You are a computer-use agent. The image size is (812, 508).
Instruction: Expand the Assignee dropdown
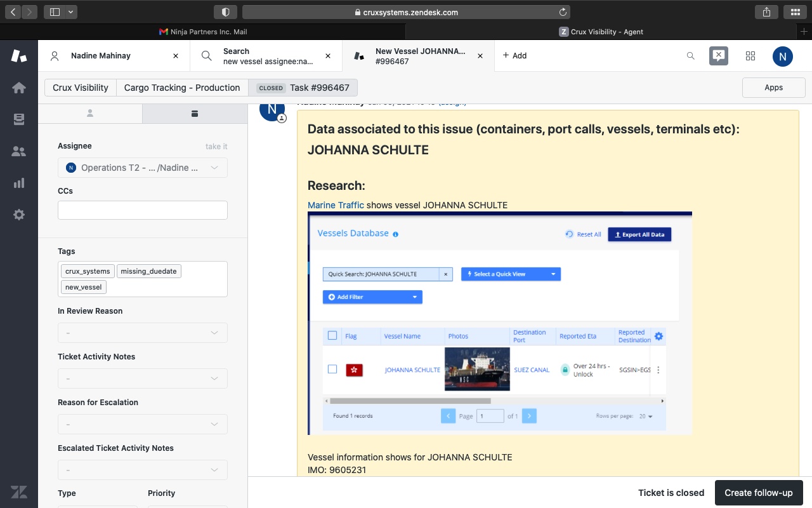pos(143,168)
